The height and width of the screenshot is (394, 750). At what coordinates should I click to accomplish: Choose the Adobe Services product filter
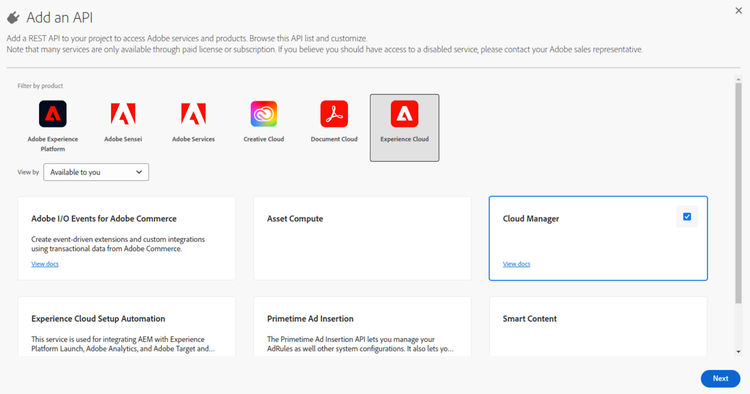click(x=193, y=114)
